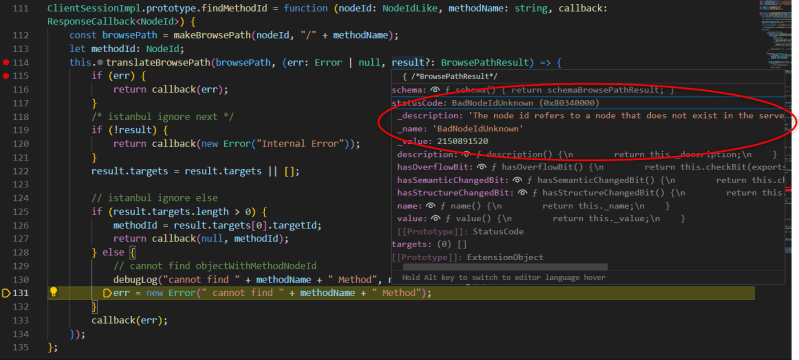
Task: Click line number 135 in the gutter
Action: coord(21,347)
